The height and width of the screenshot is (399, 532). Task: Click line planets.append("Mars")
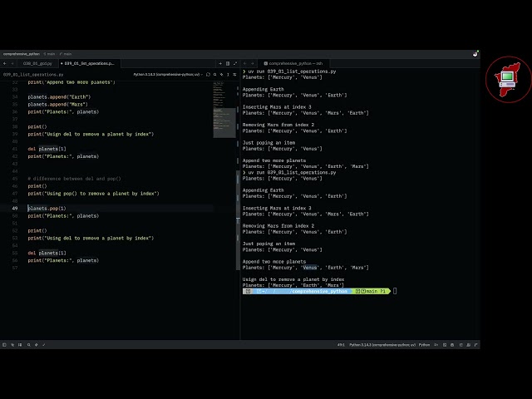tap(57, 104)
